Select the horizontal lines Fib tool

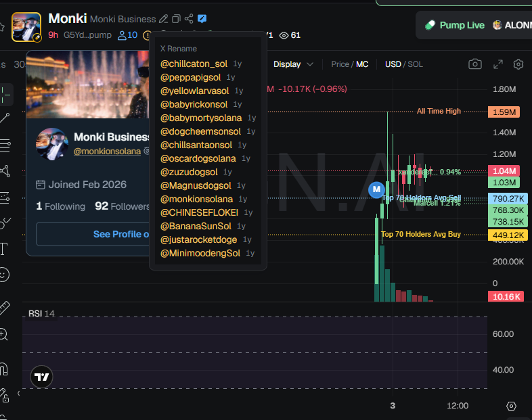(x=5, y=145)
